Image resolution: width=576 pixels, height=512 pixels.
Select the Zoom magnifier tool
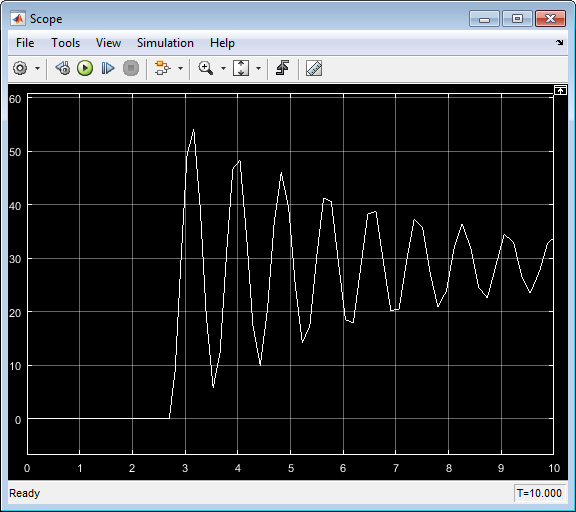[x=205, y=68]
